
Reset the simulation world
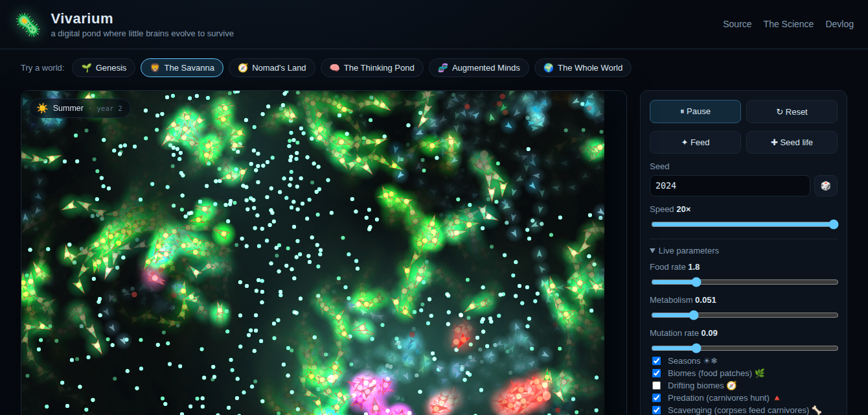click(x=792, y=112)
